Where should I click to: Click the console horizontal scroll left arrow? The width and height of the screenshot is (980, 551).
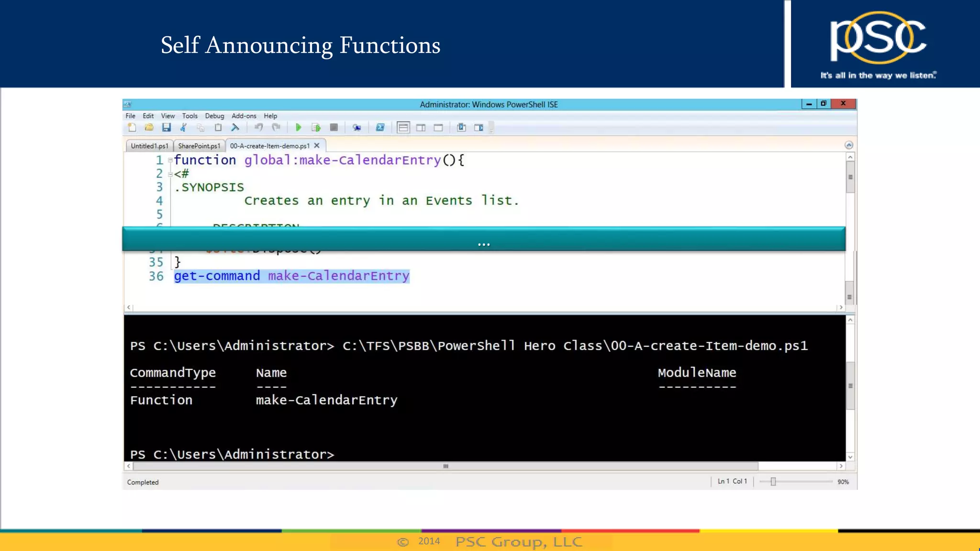click(x=129, y=466)
